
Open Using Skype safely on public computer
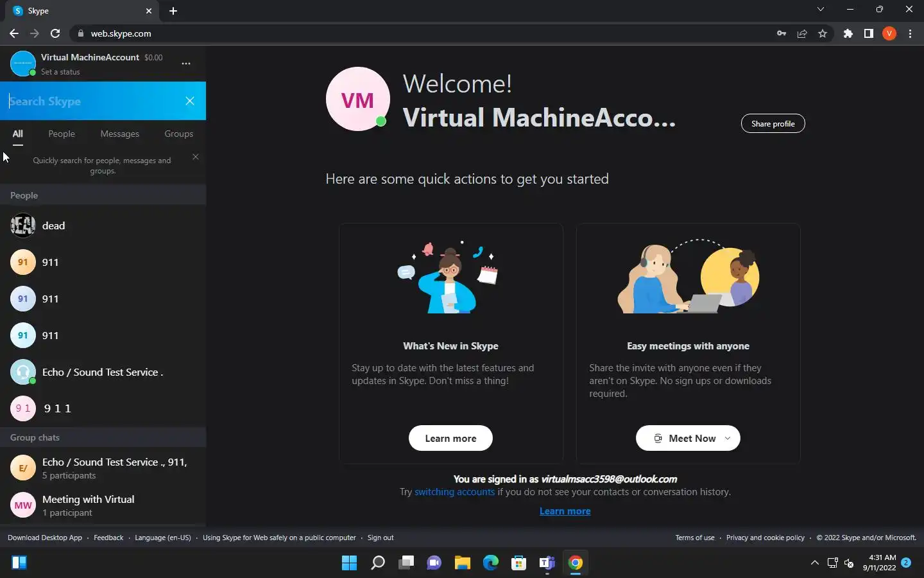pos(279,538)
